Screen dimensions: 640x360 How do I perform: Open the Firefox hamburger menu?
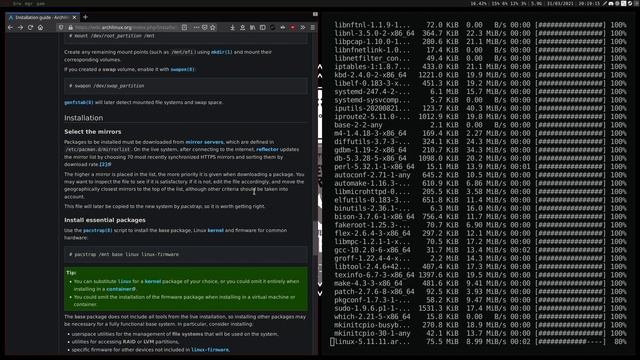tap(313, 27)
